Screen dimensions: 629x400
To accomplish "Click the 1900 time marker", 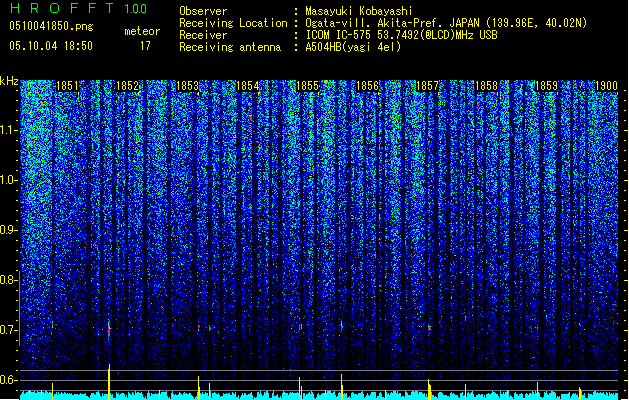I will point(606,86).
